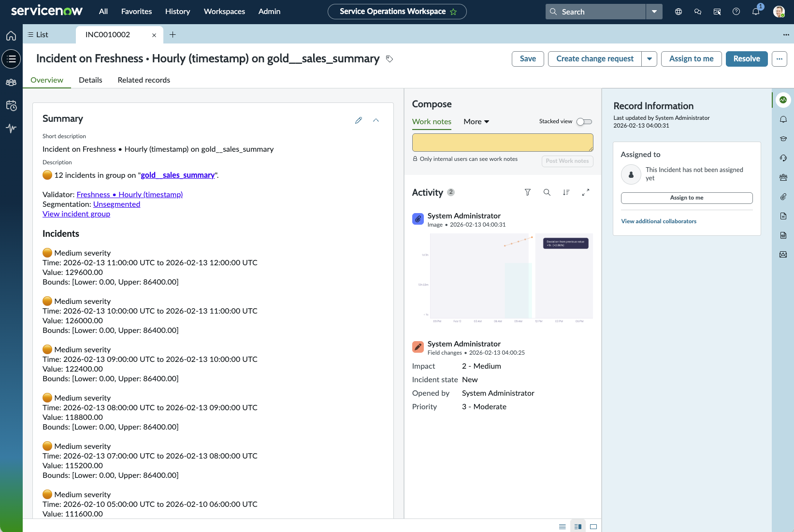This screenshot has height=532, width=794.
Task: Resolve the incident
Action: (x=747, y=59)
